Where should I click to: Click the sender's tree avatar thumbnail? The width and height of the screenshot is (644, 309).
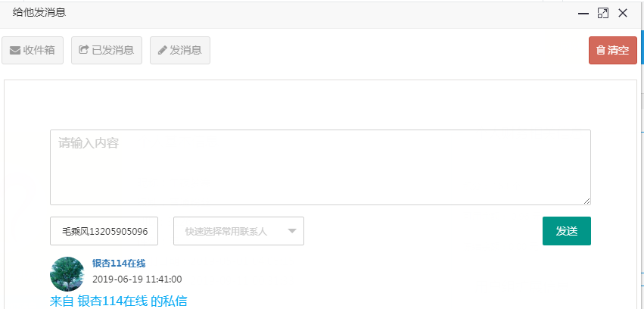[67, 274]
